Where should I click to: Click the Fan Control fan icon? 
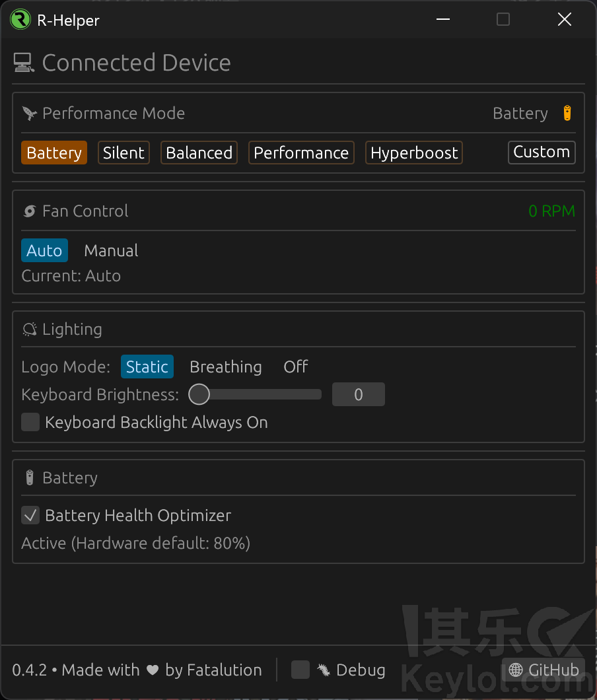click(30, 211)
